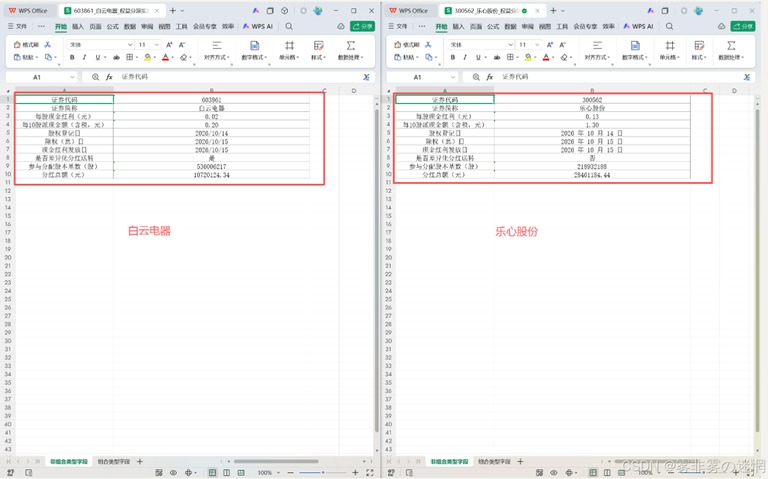The width and height of the screenshot is (768, 479).
Task: Open the number format (数字格式) menu in left window
Action: point(254,51)
